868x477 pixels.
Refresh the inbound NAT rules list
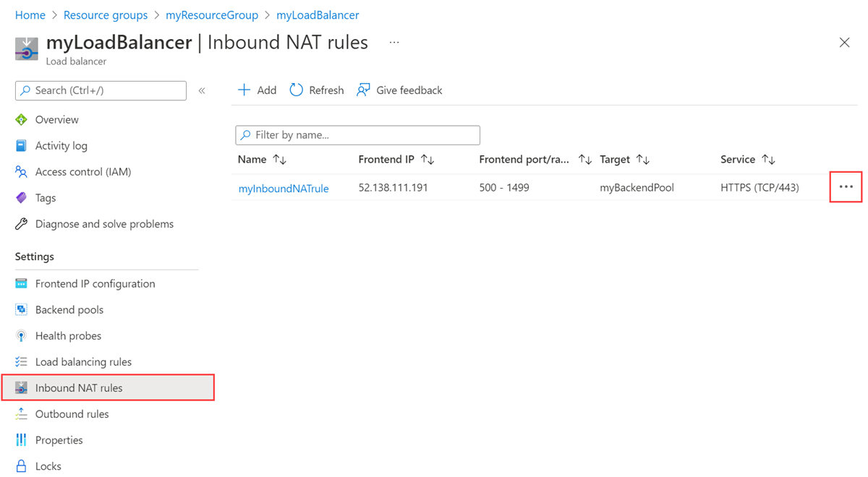(x=317, y=90)
